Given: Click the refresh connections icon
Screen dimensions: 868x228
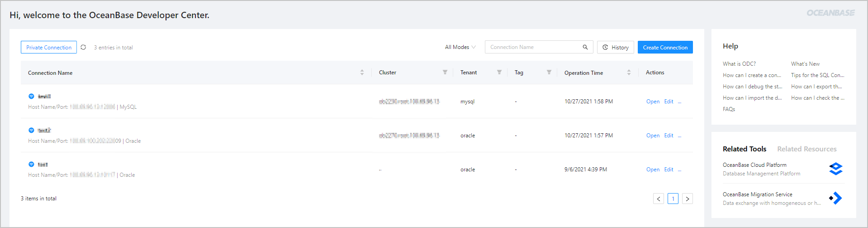Looking at the screenshot, I should [83, 47].
